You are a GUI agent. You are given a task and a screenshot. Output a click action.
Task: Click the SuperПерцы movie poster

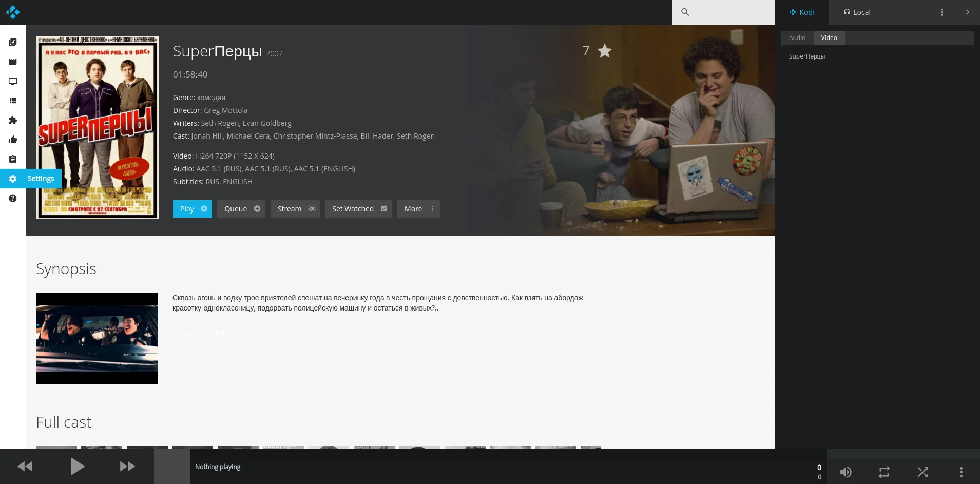click(x=98, y=127)
